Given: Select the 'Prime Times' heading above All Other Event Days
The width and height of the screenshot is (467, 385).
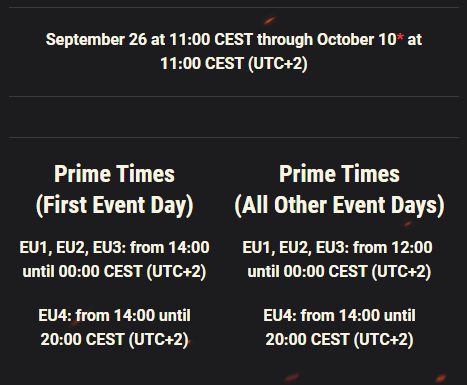Looking at the screenshot, I should pos(339,174).
